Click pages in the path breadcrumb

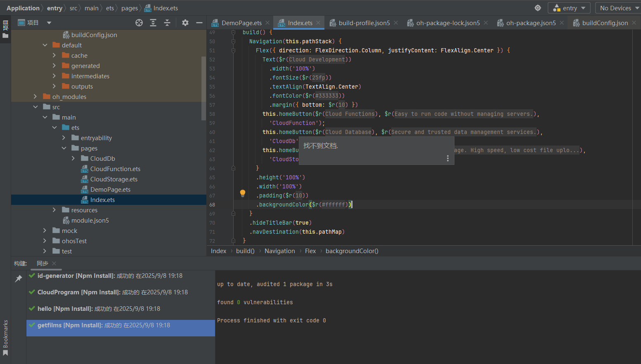coord(130,8)
